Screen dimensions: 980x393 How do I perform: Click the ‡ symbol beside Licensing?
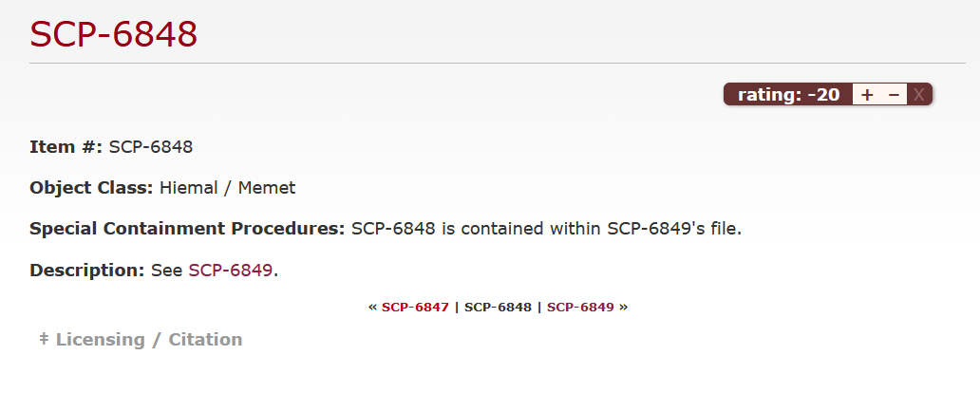44,339
